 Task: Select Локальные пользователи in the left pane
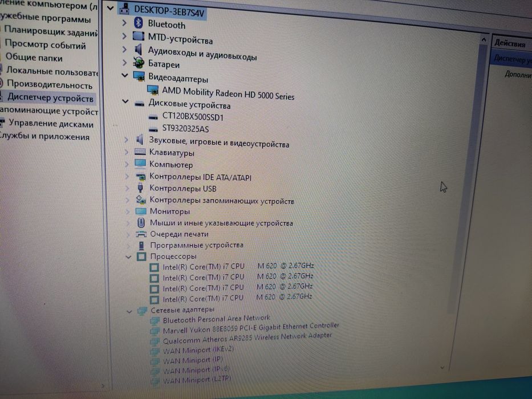point(52,71)
